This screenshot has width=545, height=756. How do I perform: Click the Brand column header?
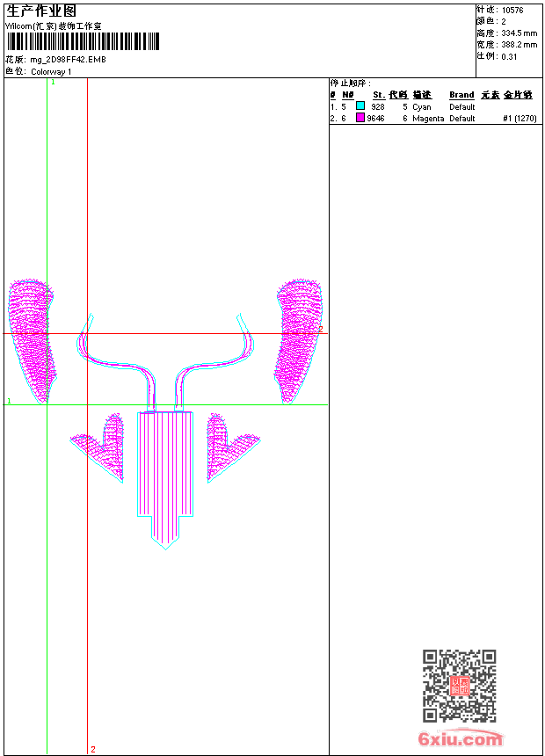[461, 95]
